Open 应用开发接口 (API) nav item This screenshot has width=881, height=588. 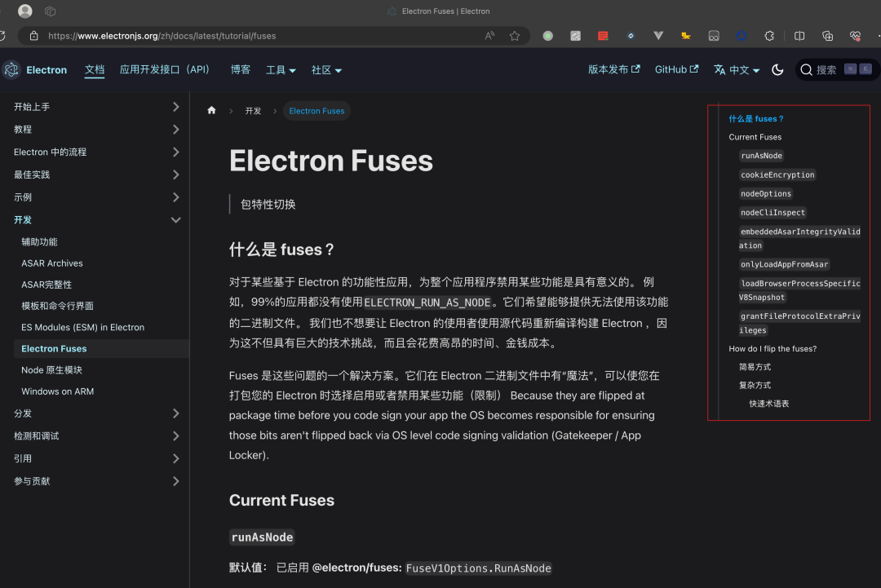[164, 69]
